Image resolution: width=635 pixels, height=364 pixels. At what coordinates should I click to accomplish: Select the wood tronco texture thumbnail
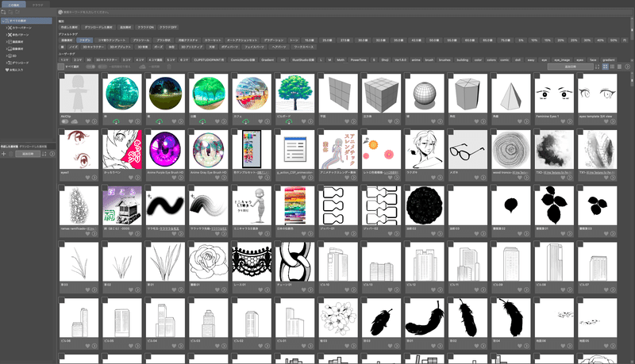point(510,150)
